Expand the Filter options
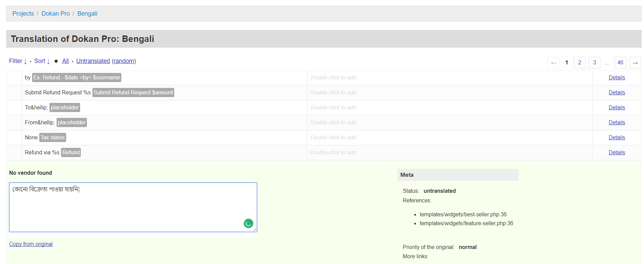Image resolution: width=644 pixels, height=264 pixels. click(18, 61)
